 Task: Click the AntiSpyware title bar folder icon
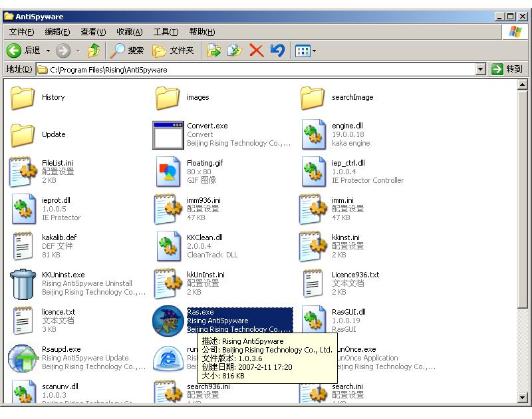point(9,16)
